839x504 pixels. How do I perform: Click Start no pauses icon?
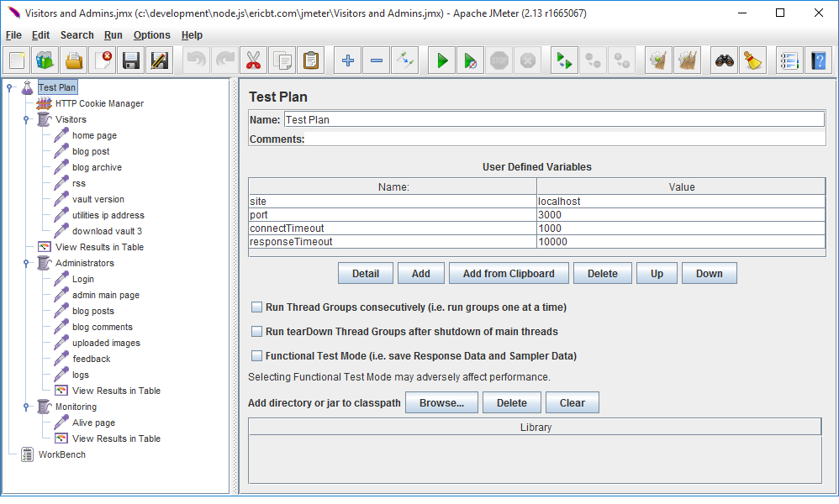pyautogui.click(x=470, y=60)
